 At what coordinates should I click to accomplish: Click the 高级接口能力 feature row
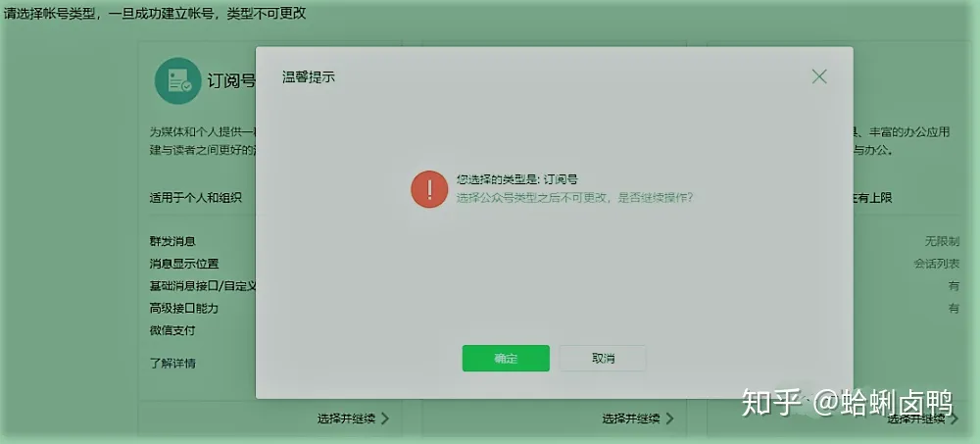(184, 309)
